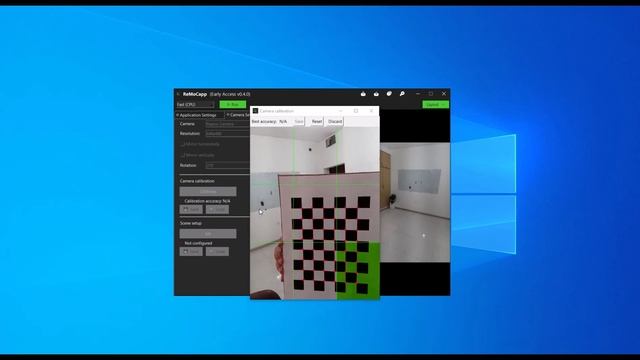Click Save below Not configured
Viewport: 640px width, 360px height.
point(191,251)
